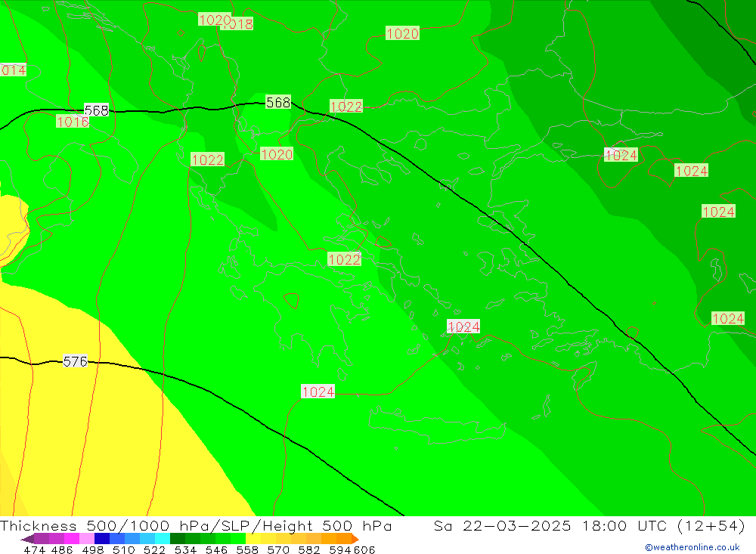Select the chart title 'Thickness 500/1000 hPa/SLP/Height 500 hPa'
756x554 pixels.
tap(195, 525)
